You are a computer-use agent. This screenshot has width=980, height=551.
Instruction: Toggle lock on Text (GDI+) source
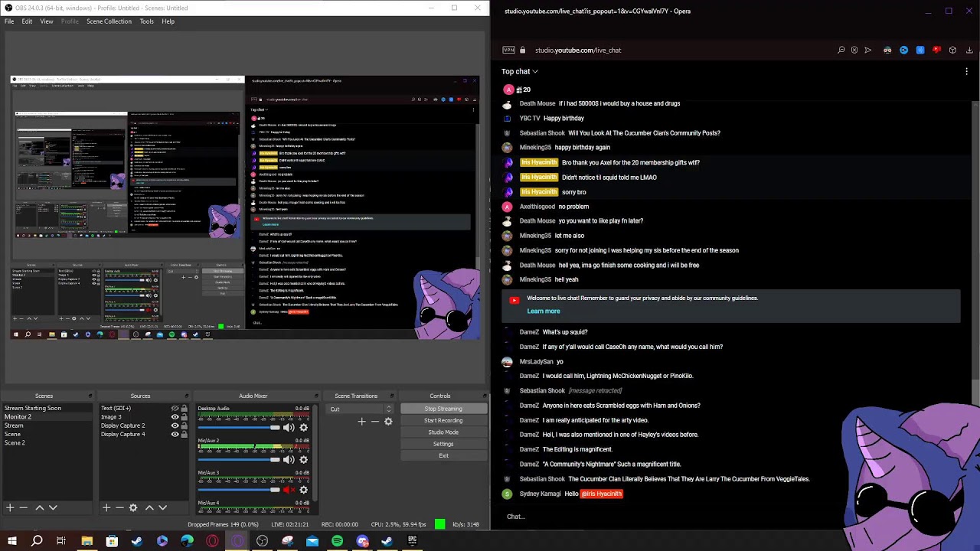coord(184,409)
